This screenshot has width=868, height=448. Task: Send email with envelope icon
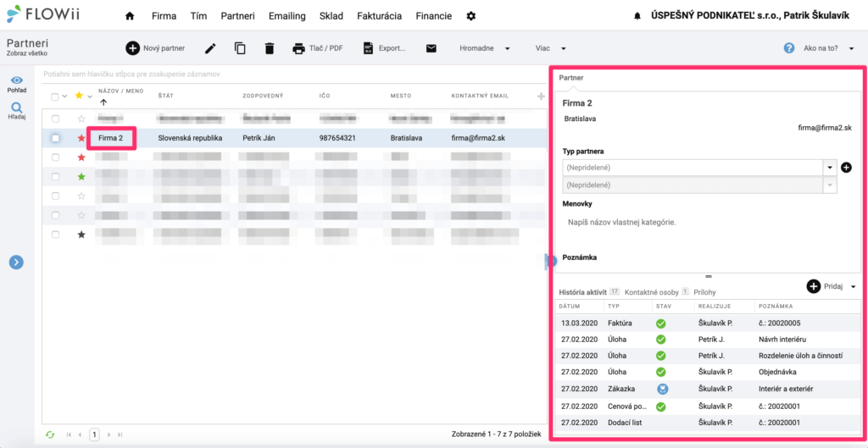(431, 48)
